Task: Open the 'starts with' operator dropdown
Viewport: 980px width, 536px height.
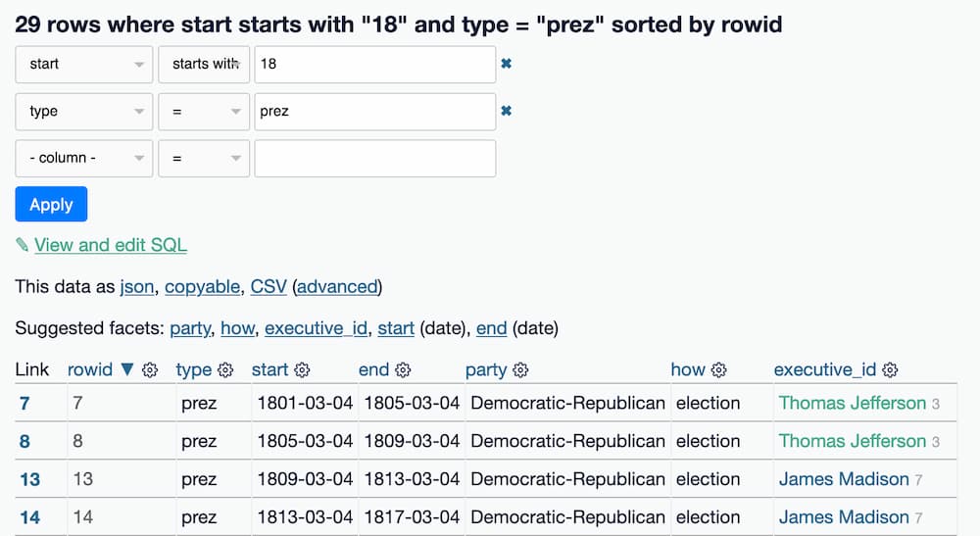Action: 205,65
